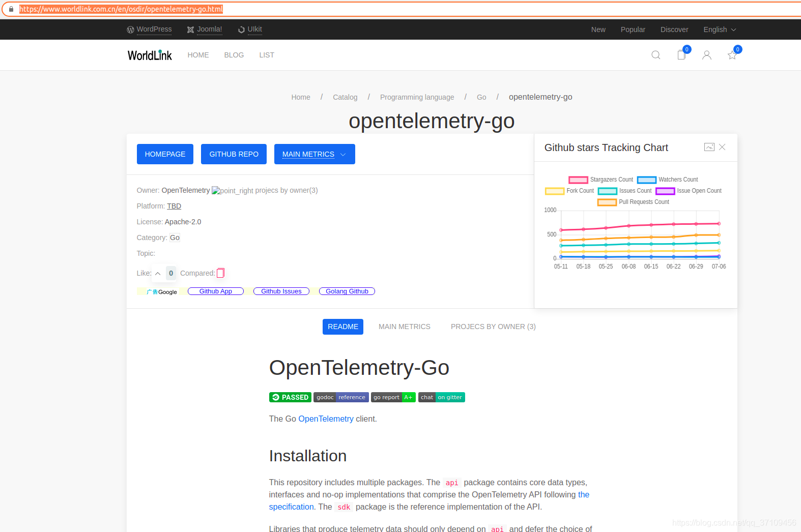Toggle Stargazers Count legend swatch
Image resolution: width=801 pixels, height=532 pixels.
coord(578,180)
